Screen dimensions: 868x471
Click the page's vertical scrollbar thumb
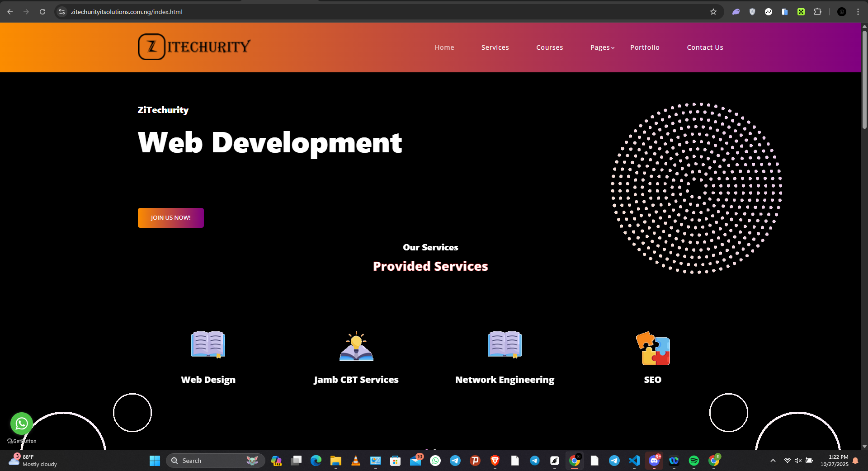click(x=864, y=79)
